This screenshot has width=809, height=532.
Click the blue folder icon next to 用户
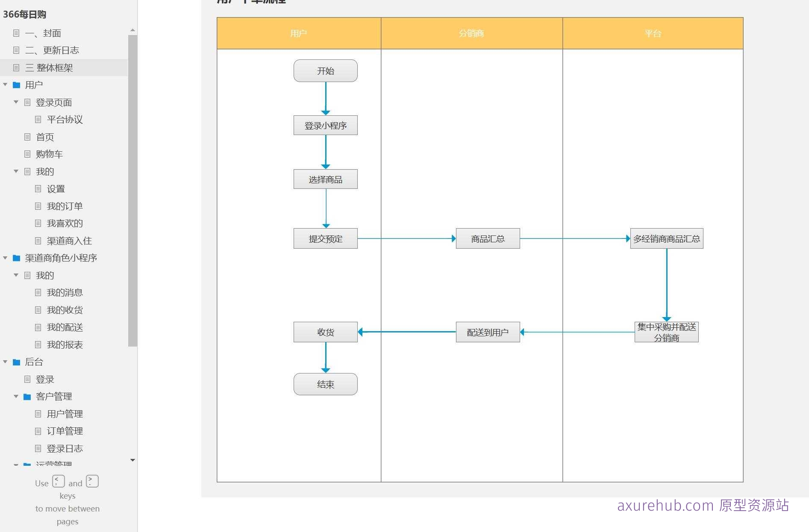pos(17,85)
